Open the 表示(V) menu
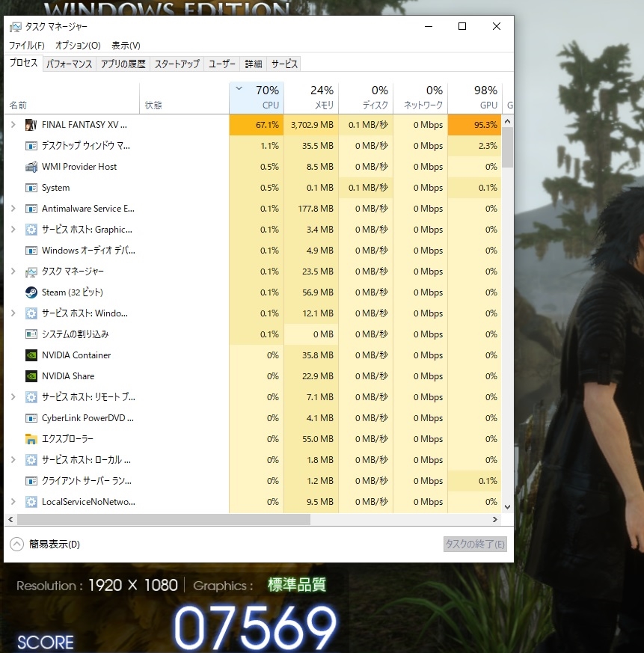 click(x=126, y=45)
